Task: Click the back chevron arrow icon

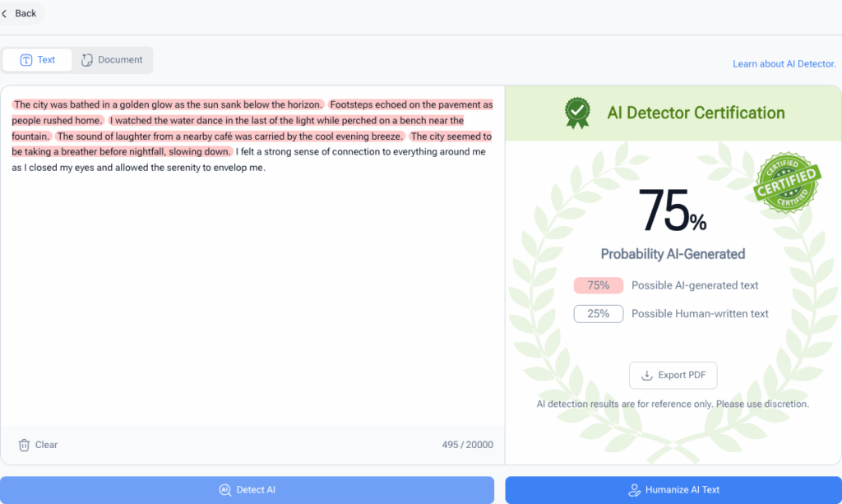Action: pos(4,13)
